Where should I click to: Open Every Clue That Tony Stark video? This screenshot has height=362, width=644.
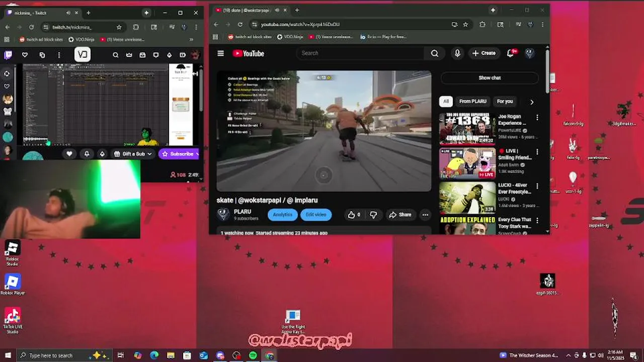pos(467,225)
